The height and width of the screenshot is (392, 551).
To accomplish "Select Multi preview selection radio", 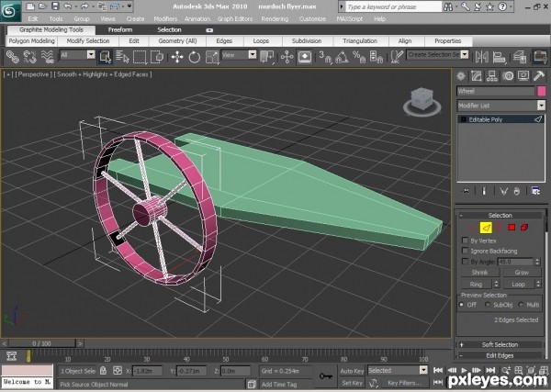I will click(x=521, y=305).
